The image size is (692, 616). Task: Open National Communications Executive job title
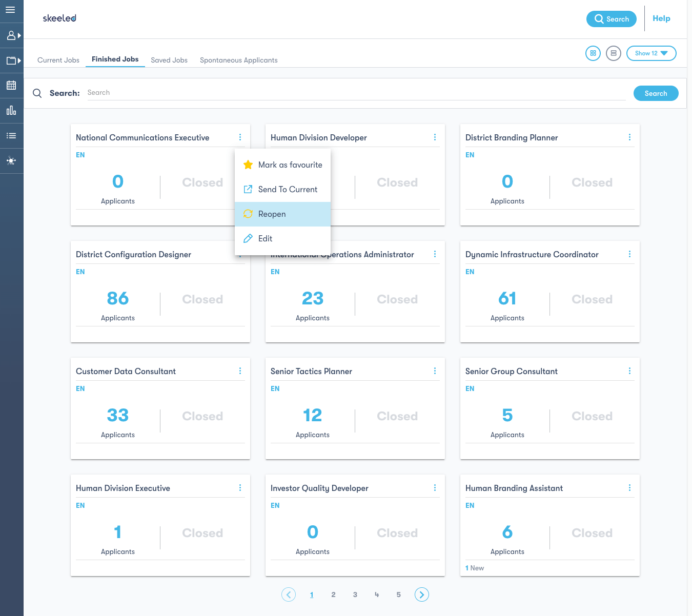143,138
